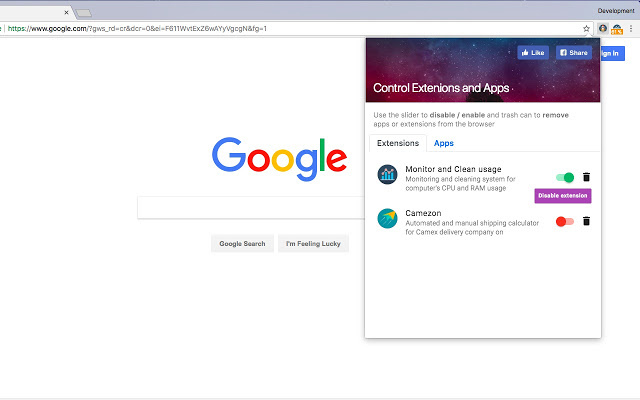The image size is (640, 400).
Task: Switch to the Apps tab
Action: coord(443,144)
